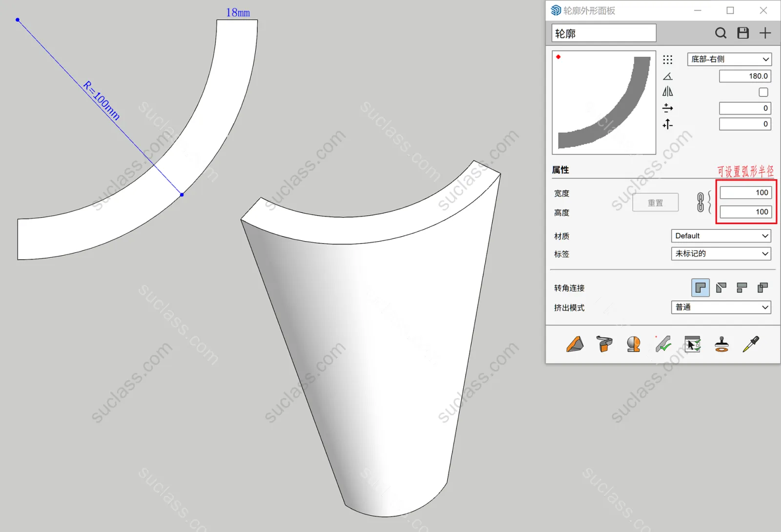Toggle the chain link locking width and height

click(x=700, y=202)
